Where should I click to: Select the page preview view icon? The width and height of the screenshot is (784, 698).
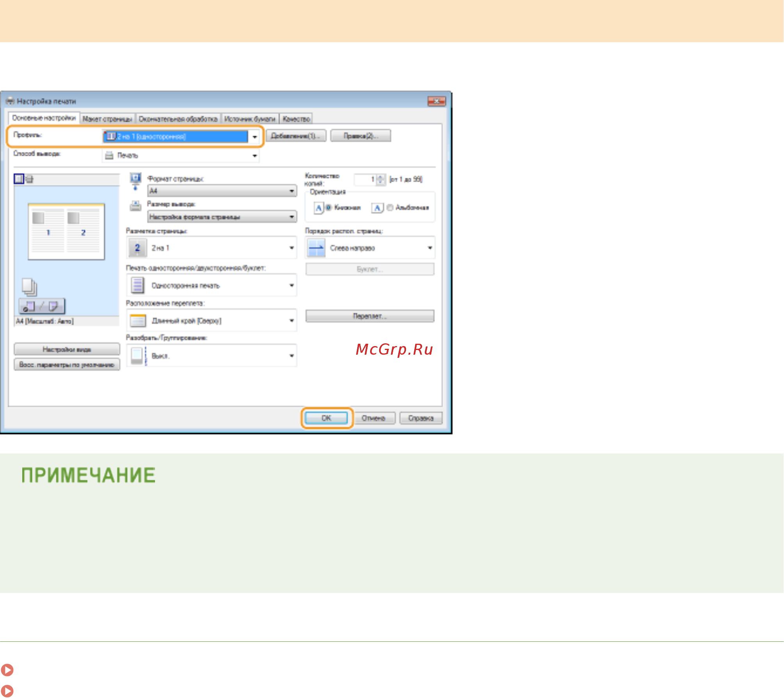pyautogui.click(x=19, y=179)
